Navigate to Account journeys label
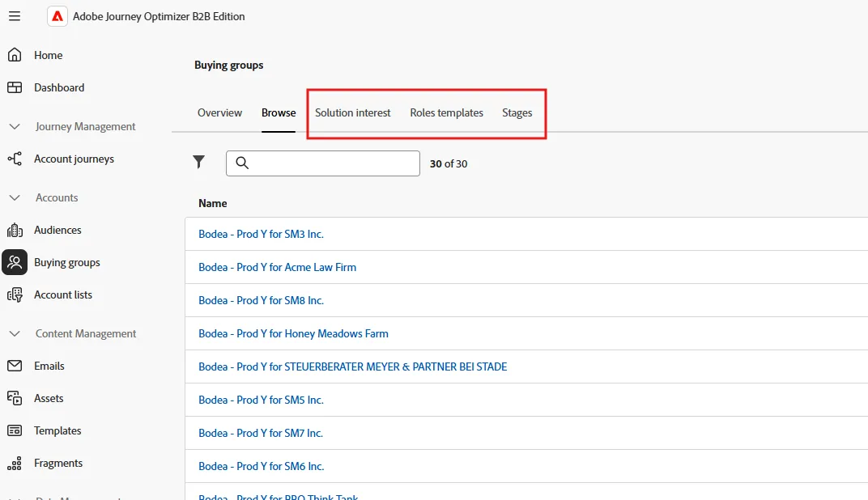The height and width of the screenshot is (500, 868). click(x=74, y=159)
